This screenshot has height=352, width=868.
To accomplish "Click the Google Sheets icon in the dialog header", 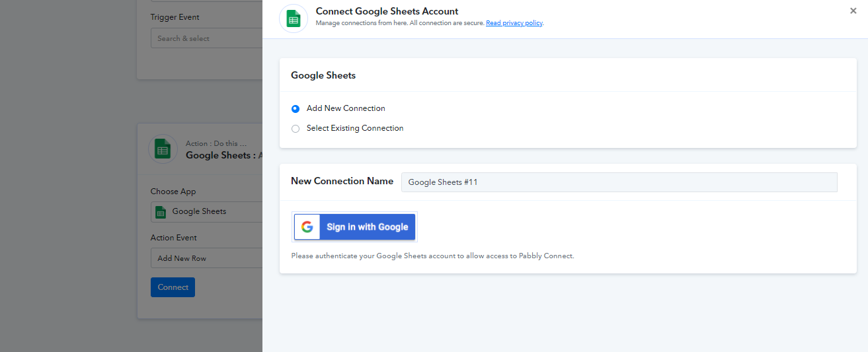I will click(294, 18).
